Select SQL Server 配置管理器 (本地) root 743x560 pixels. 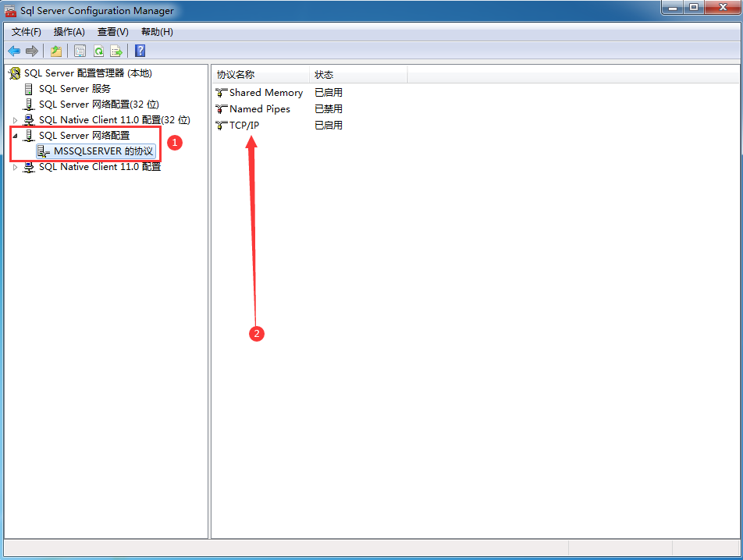(x=88, y=73)
